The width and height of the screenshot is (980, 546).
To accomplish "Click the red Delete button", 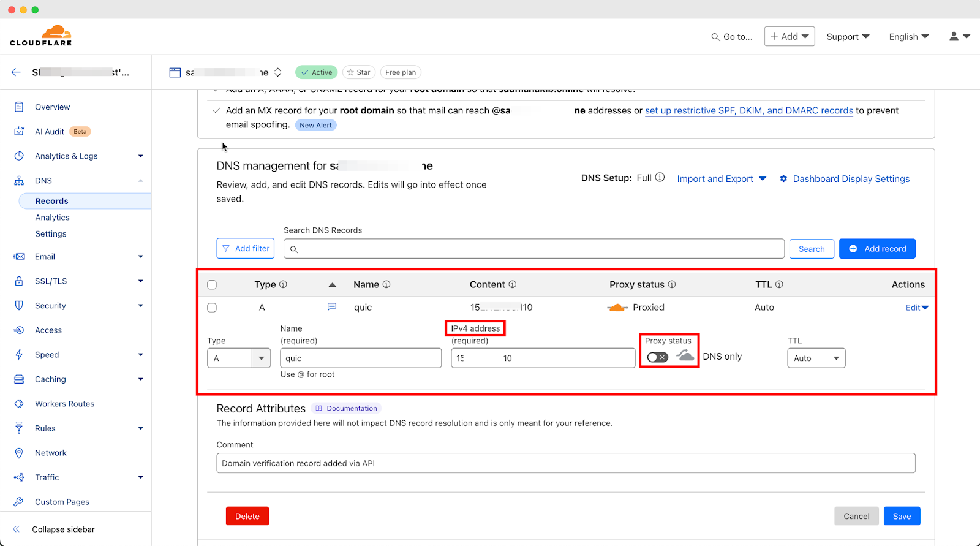I will pyautogui.click(x=247, y=516).
